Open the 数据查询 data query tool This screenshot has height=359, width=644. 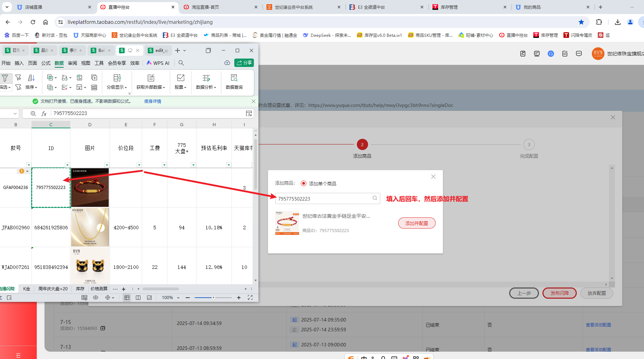pos(234,82)
